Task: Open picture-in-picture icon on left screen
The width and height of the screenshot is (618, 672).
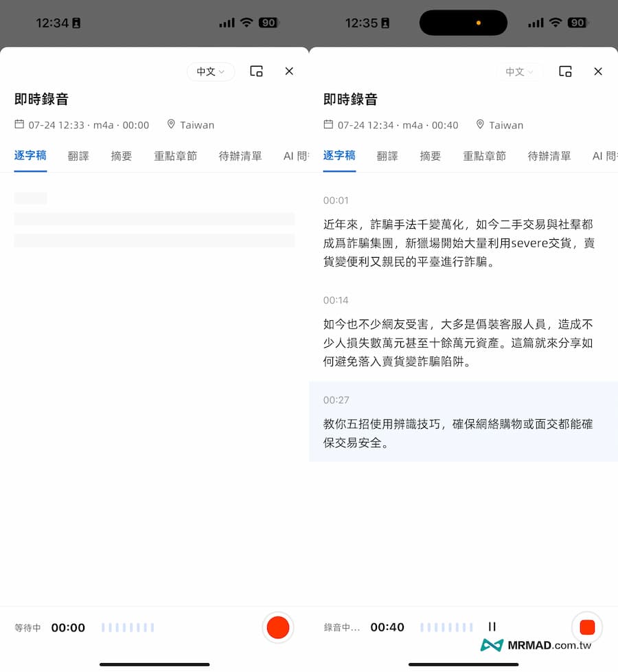Action: 256,71
